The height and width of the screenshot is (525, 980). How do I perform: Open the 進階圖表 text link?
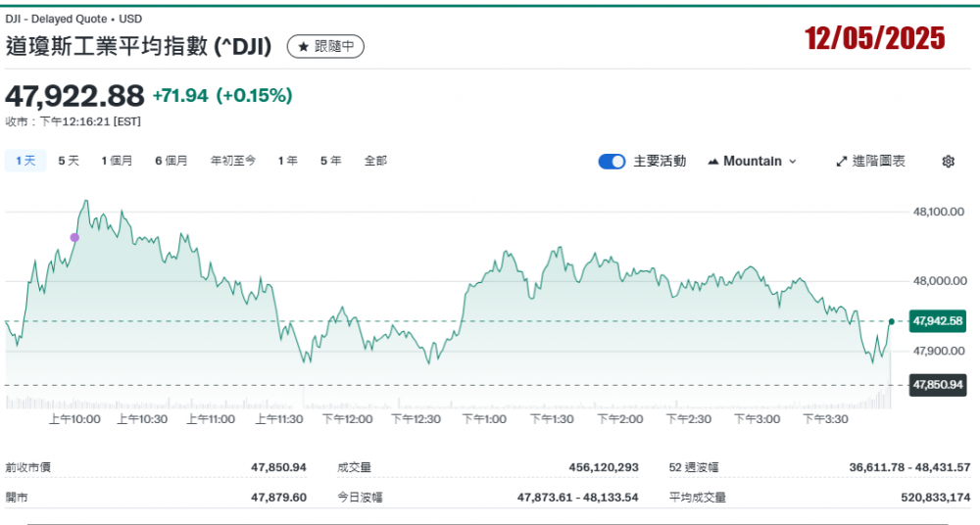(879, 162)
